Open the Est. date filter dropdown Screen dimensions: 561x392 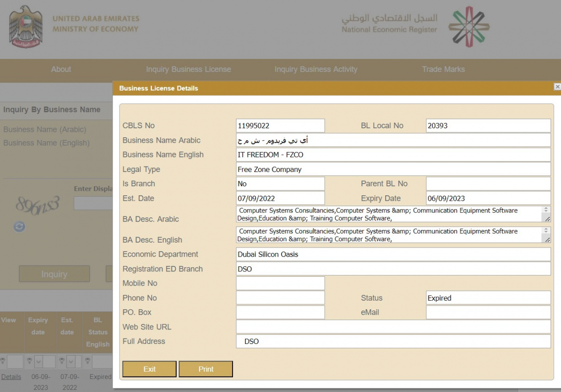[70, 361]
